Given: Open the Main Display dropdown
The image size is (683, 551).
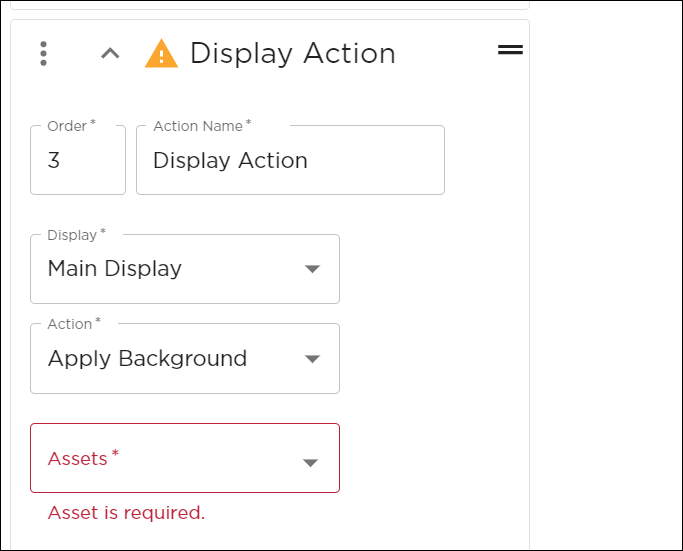Looking at the screenshot, I should coord(185,269).
